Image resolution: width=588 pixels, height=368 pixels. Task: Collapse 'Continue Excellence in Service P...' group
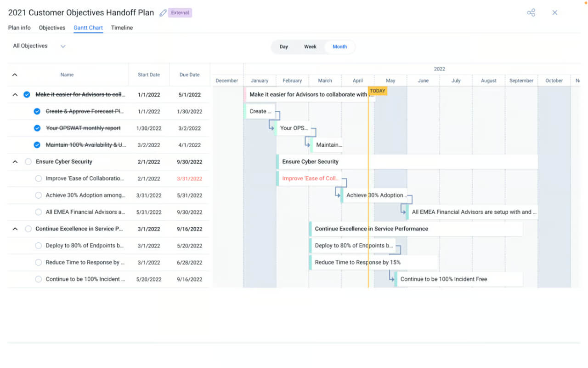pos(15,229)
